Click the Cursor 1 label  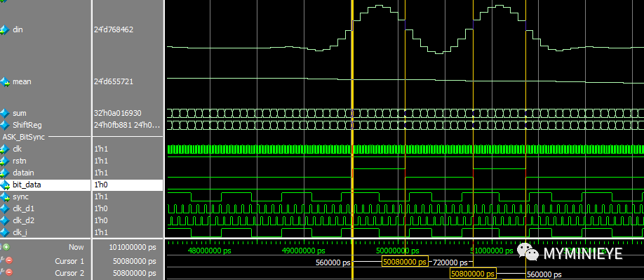tap(69, 261)
